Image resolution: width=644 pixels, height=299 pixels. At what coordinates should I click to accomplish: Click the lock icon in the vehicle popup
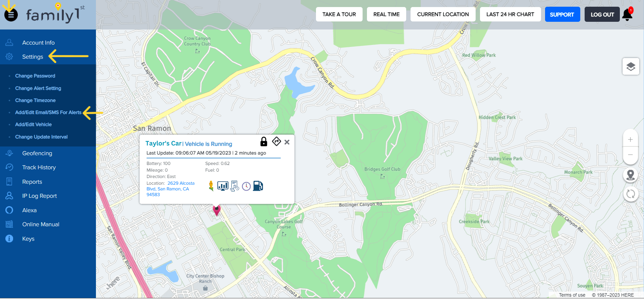(x=264, y=142)
